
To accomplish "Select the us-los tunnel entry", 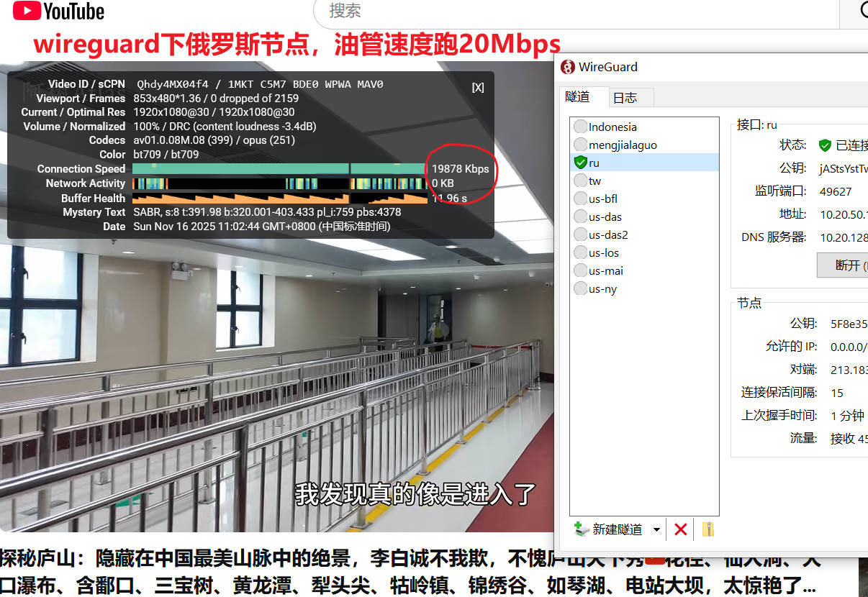I will [603, 252].
